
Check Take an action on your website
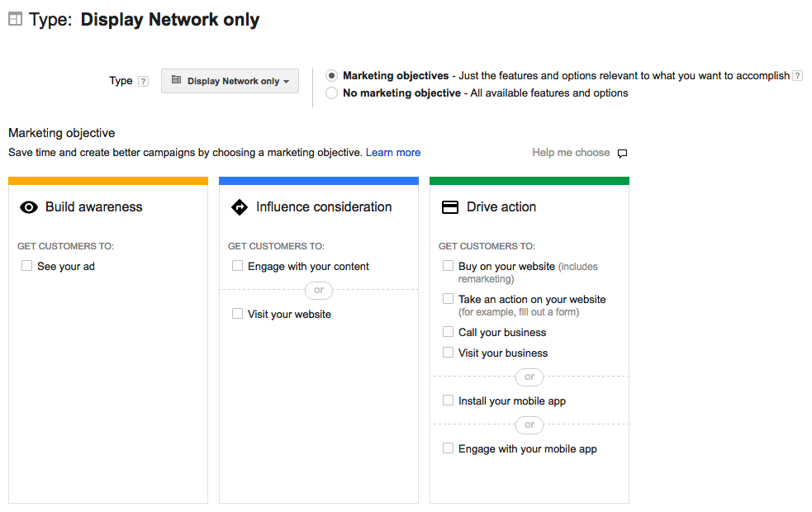click(448, 298)
